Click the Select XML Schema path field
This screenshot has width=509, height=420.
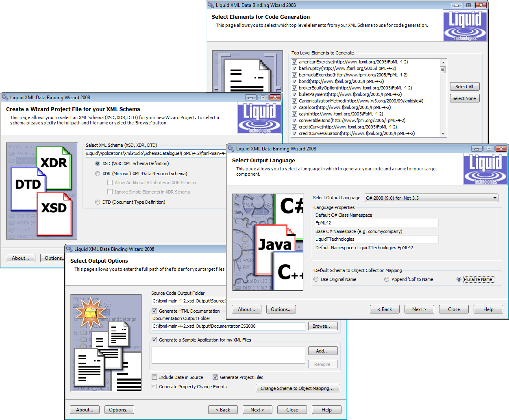(156, 153)
